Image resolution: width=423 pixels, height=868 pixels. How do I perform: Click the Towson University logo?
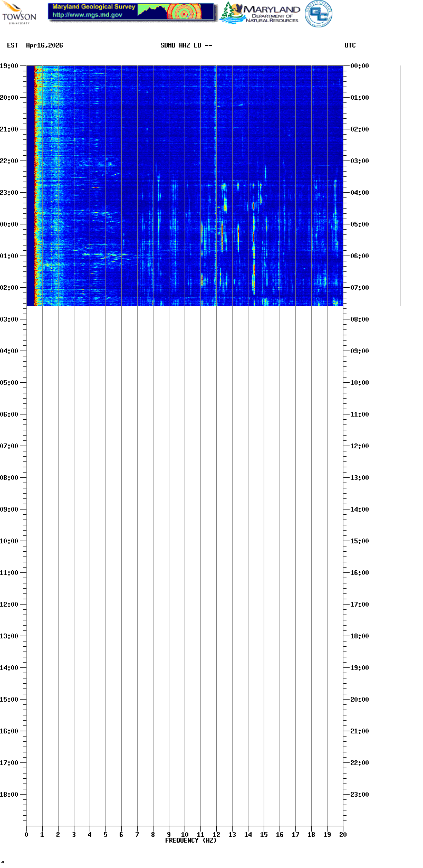click(x=19, y=13)
